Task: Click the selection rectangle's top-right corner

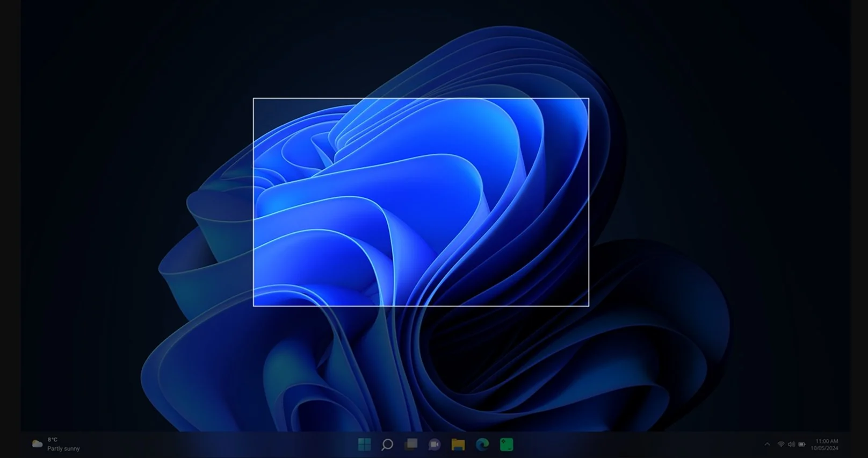Action: [589, 98]
